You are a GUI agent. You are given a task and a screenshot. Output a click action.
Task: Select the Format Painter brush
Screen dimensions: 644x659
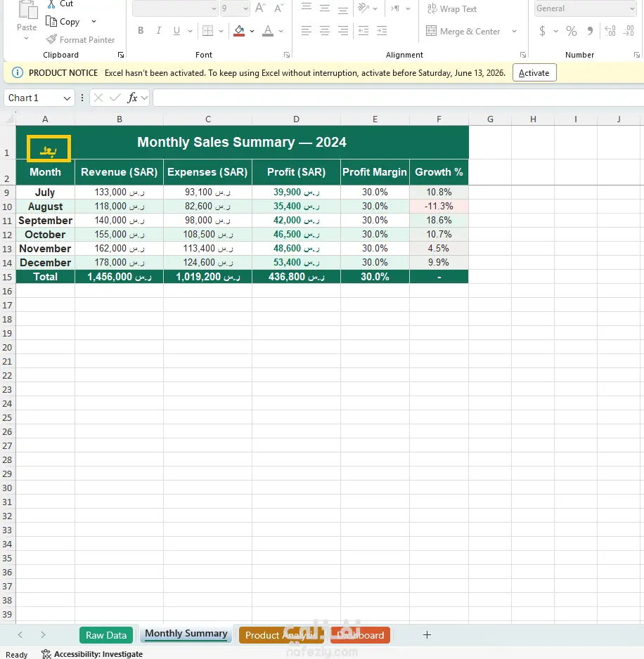coord(51,39)
